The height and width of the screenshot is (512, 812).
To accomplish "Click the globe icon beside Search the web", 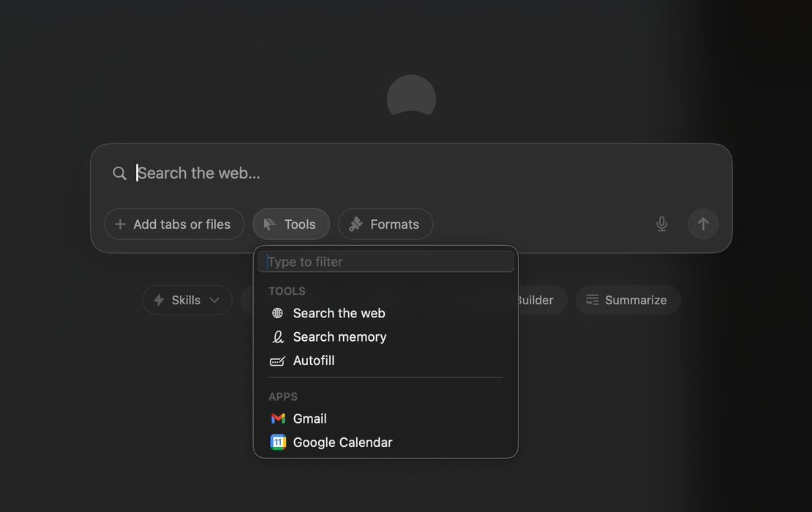I will click(277, 313).
